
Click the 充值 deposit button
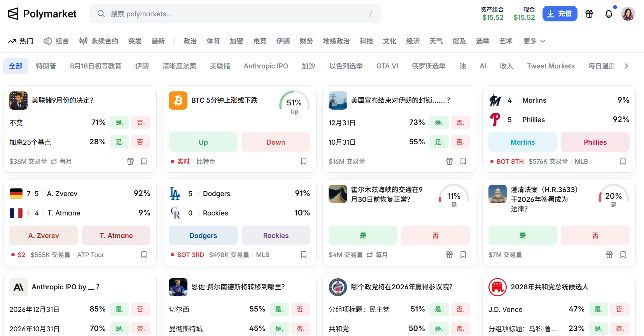pyautogui.click(x=560, y=14)
